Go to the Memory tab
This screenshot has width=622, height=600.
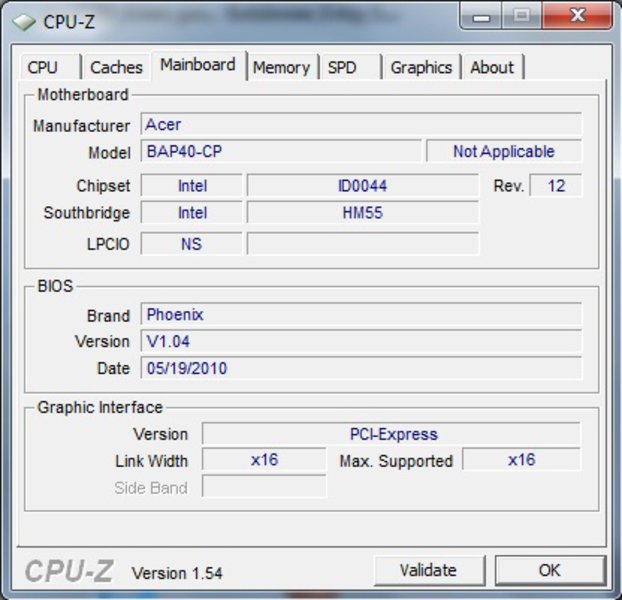click(x=282, y=67)
